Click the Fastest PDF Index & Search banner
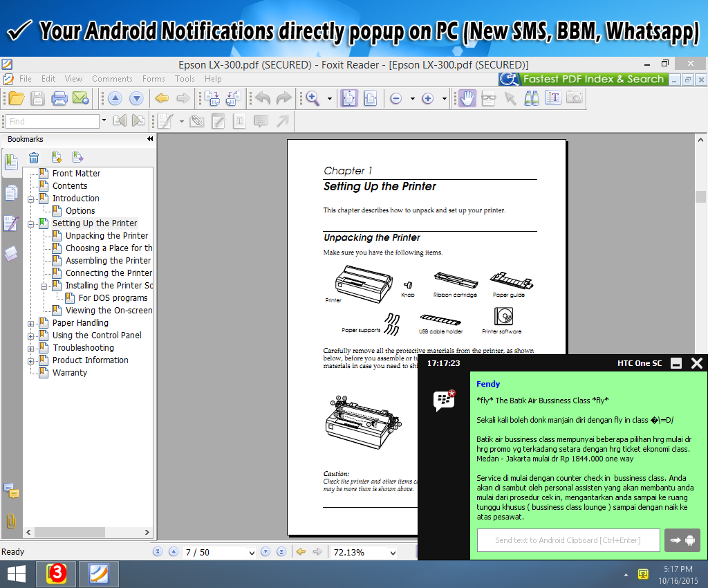This screenshot has height=588, width=708. (x=584, y=80)
